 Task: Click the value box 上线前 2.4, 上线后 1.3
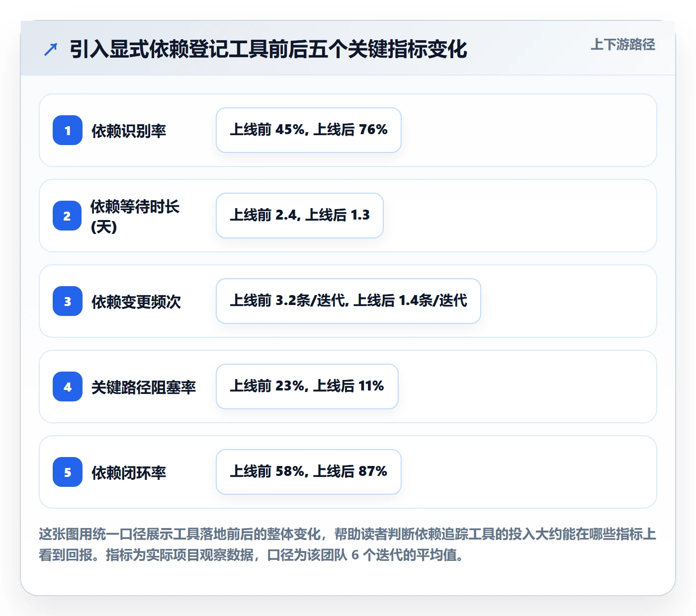tap(300, 216)
